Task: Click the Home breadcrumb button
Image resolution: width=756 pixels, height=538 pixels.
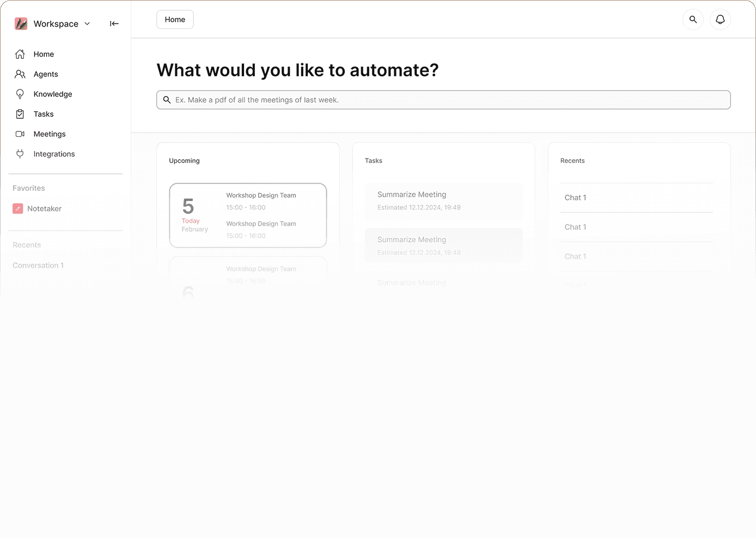Action: click(175, 20)
